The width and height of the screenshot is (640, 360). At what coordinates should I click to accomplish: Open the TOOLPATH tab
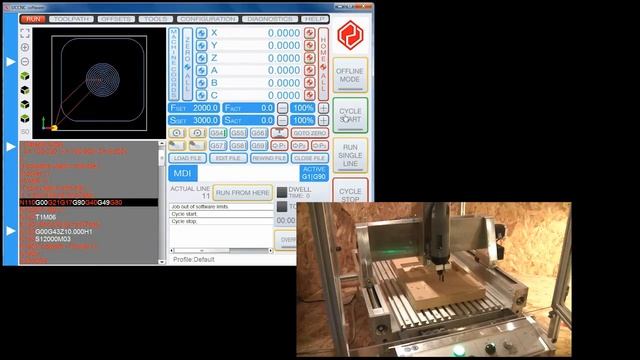[71, 19]
